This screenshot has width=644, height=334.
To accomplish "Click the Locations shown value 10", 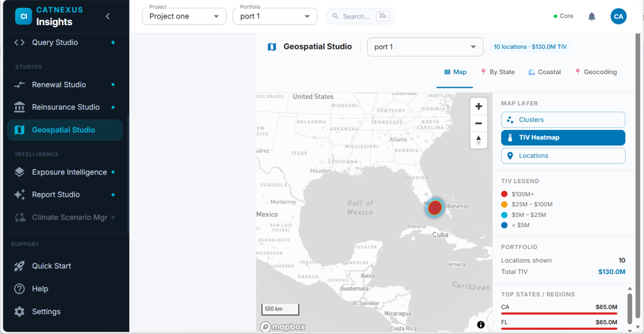I will (622, 261).
